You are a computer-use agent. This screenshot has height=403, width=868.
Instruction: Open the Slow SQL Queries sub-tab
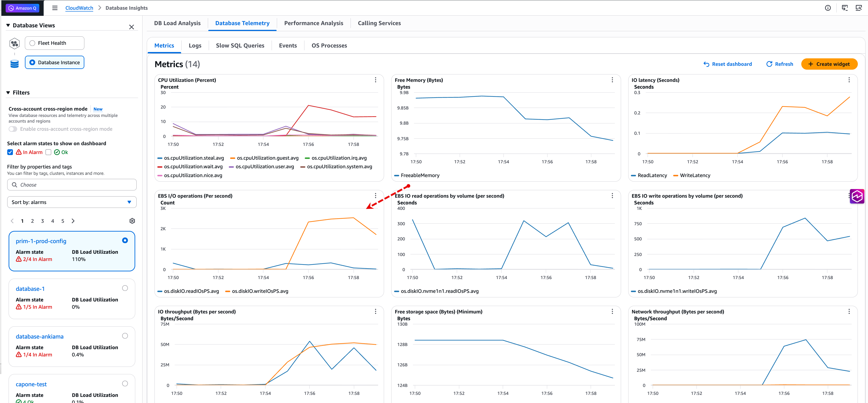tap(240, 45)
